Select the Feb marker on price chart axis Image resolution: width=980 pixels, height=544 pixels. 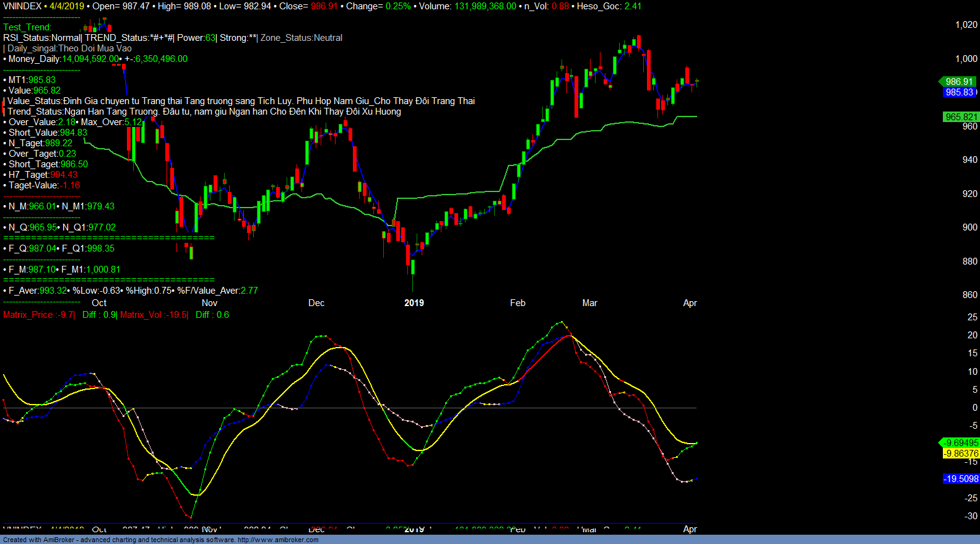[x=518, y=303]
